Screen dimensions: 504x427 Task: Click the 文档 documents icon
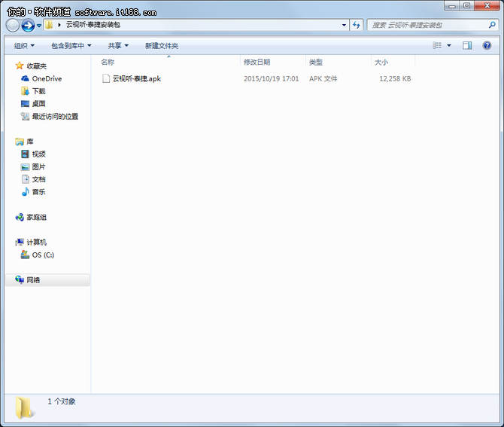pos(25,179)
